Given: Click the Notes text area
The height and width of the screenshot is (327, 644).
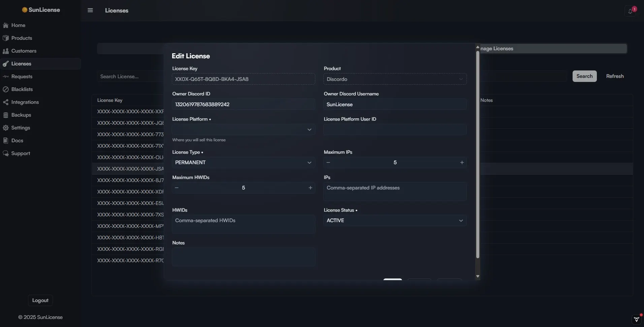Looking at the screenshot, I should point(244,257).
